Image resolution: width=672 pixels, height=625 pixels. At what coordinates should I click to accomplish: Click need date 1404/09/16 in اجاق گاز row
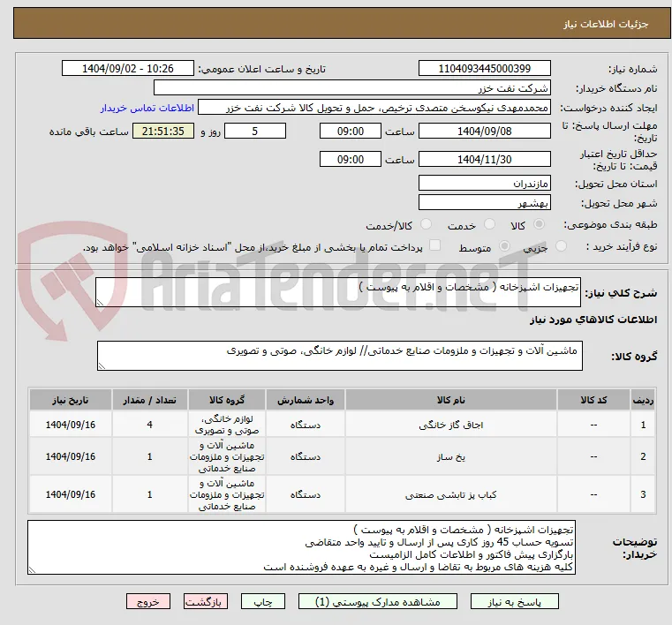pyautogui.click(x=71, y=425)
